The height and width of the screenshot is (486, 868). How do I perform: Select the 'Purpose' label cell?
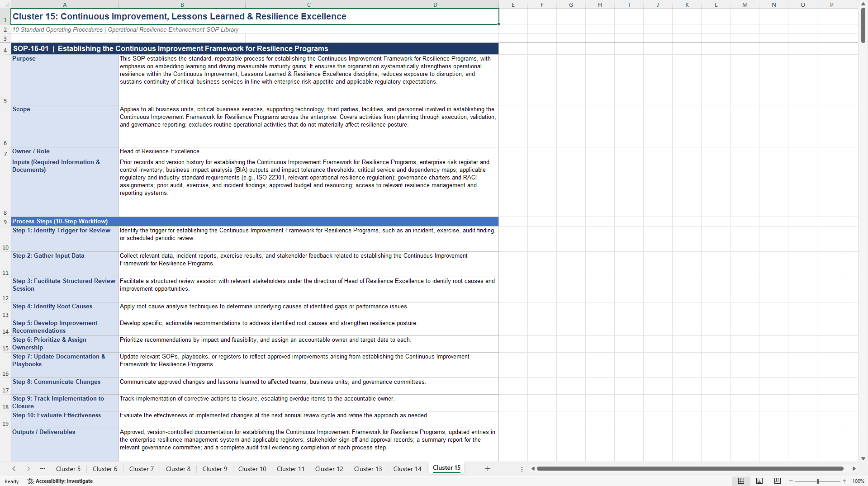click(x=65, y=80)
